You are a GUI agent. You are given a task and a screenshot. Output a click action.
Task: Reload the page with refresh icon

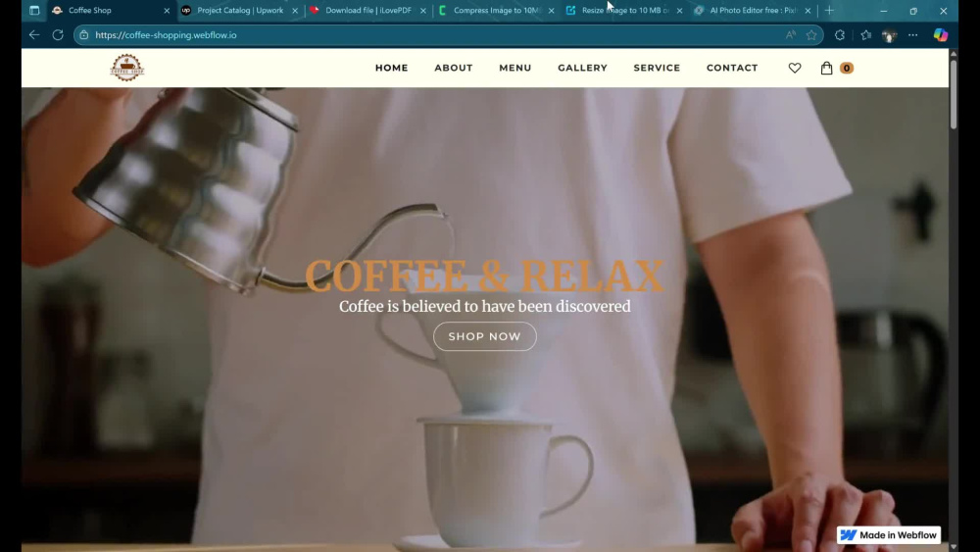[x=58, y=35]
